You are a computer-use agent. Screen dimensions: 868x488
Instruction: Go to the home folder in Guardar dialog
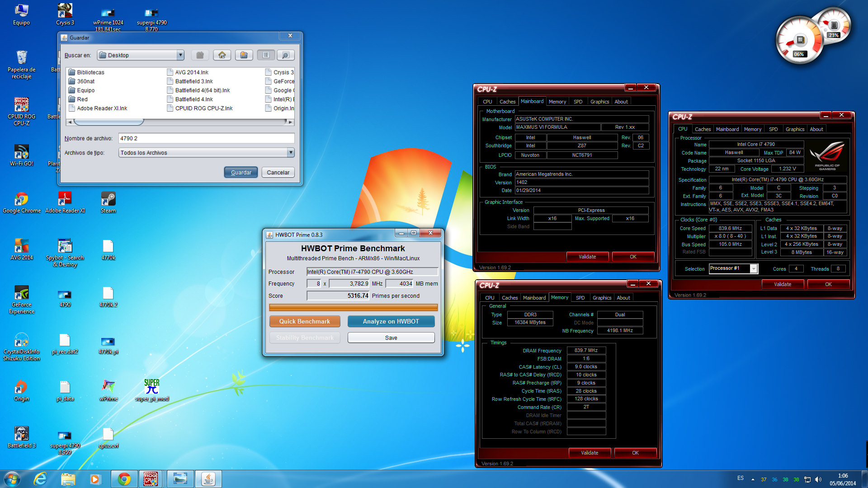[222, 55]
